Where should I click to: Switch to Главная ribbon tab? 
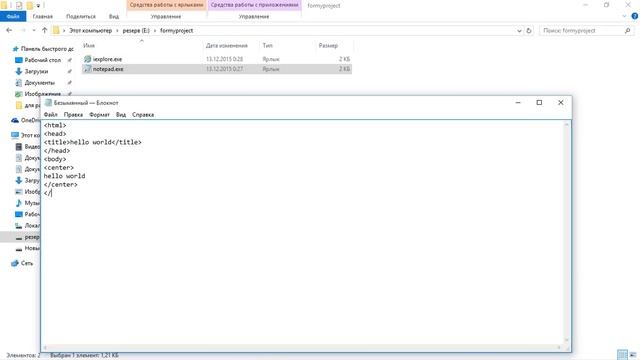(42, 16)
